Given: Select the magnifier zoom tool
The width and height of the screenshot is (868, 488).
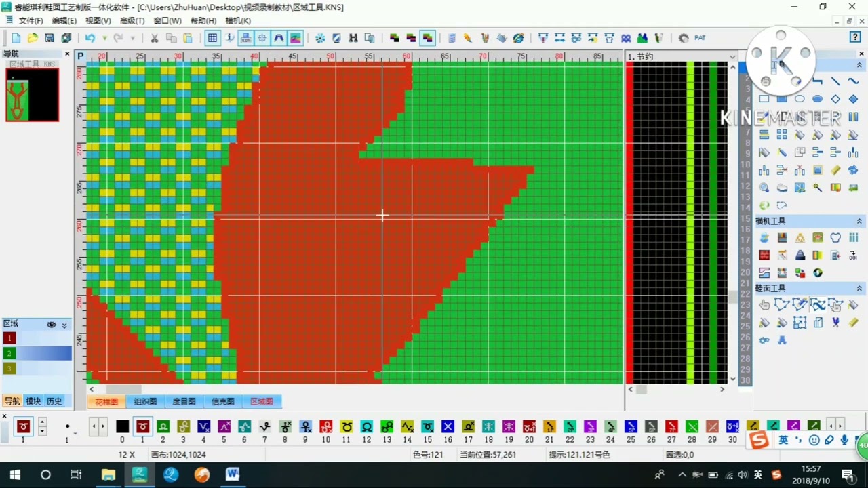Looking at the screenshot, I should pos(764,188).
